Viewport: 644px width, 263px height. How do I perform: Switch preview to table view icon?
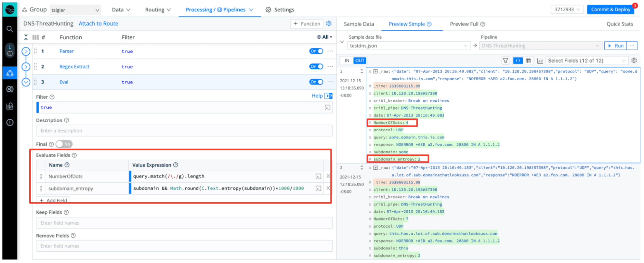tap(528, 61)
